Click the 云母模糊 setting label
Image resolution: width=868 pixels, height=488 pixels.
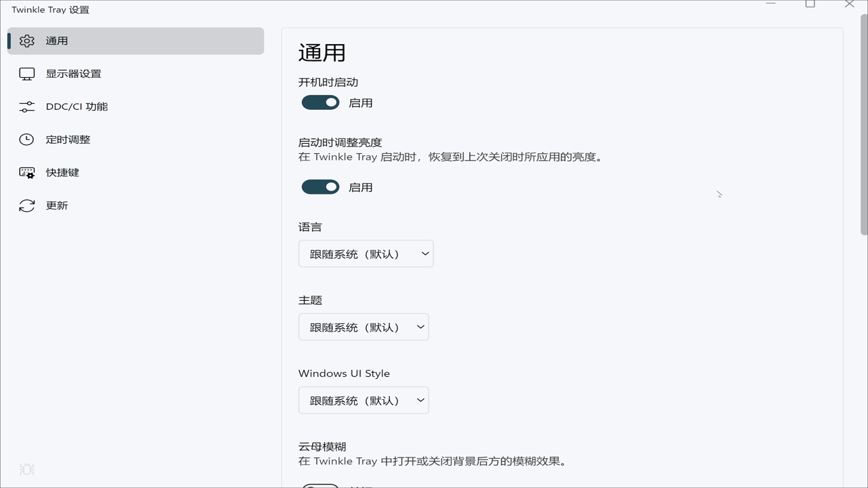point(322,447)
